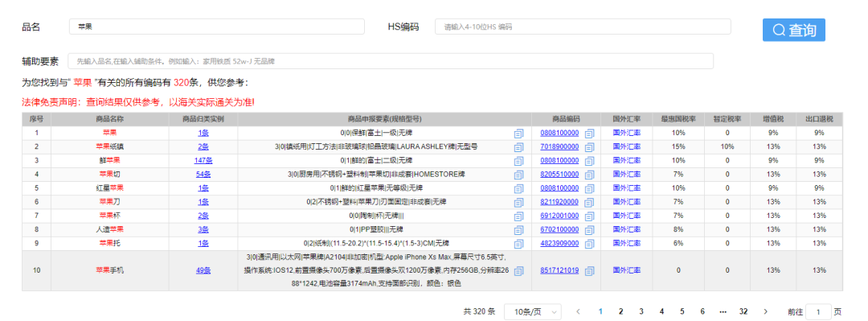Image resolution: width=868 pixels, height=321 pixels.
Task: Copy HS code icon beside 6912001000
Action: tap(590, 216)
